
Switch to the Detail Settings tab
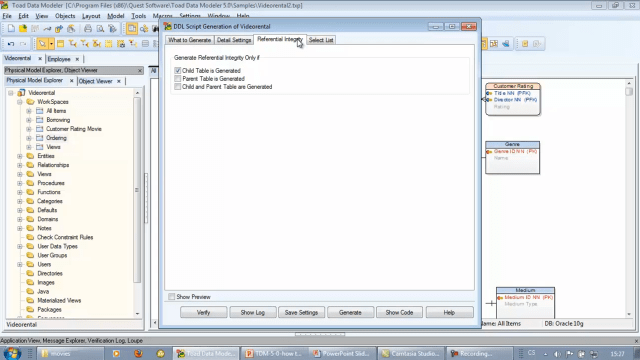[234, 40]
